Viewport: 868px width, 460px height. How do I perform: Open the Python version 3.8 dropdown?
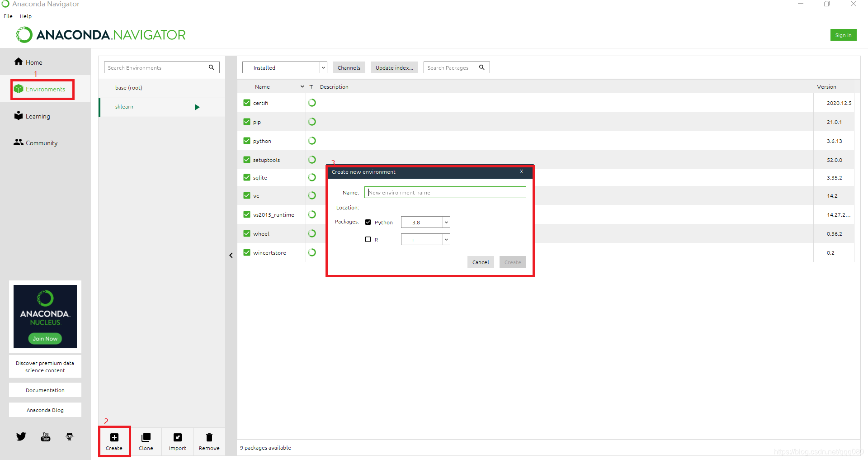tap(425, 222)
